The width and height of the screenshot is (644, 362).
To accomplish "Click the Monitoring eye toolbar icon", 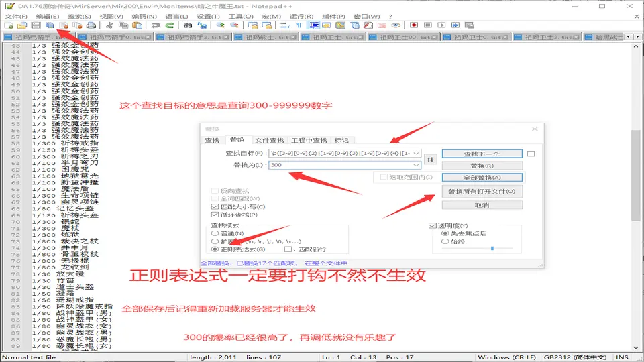I will [396, 25].
